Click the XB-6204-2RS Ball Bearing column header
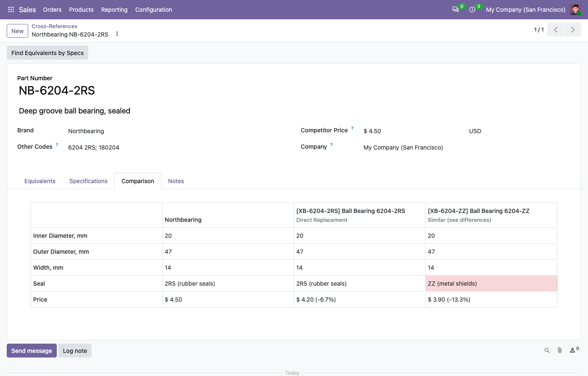The height and width of the screenshot is (376, 588). (x=360, y=215)
